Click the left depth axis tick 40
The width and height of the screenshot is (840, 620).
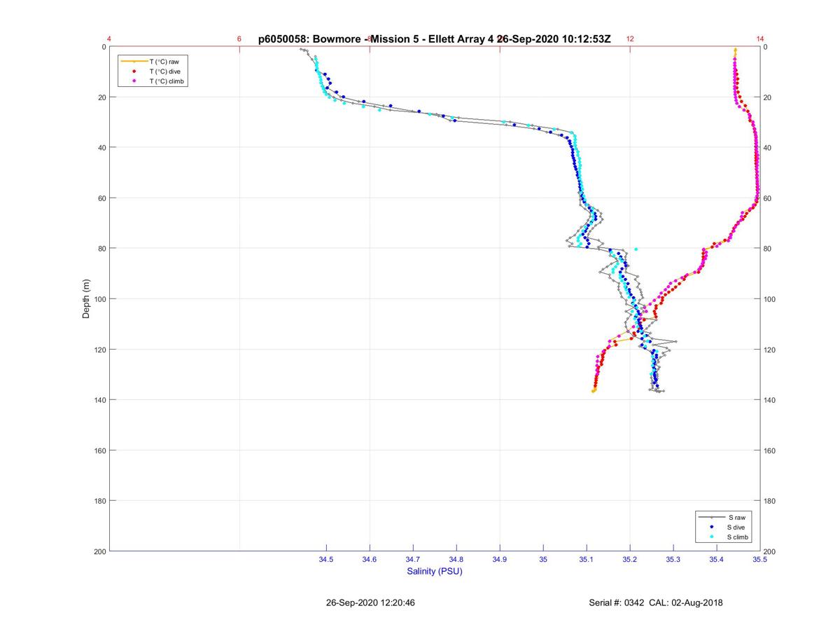pyautogui.click(x=101, y=148)
